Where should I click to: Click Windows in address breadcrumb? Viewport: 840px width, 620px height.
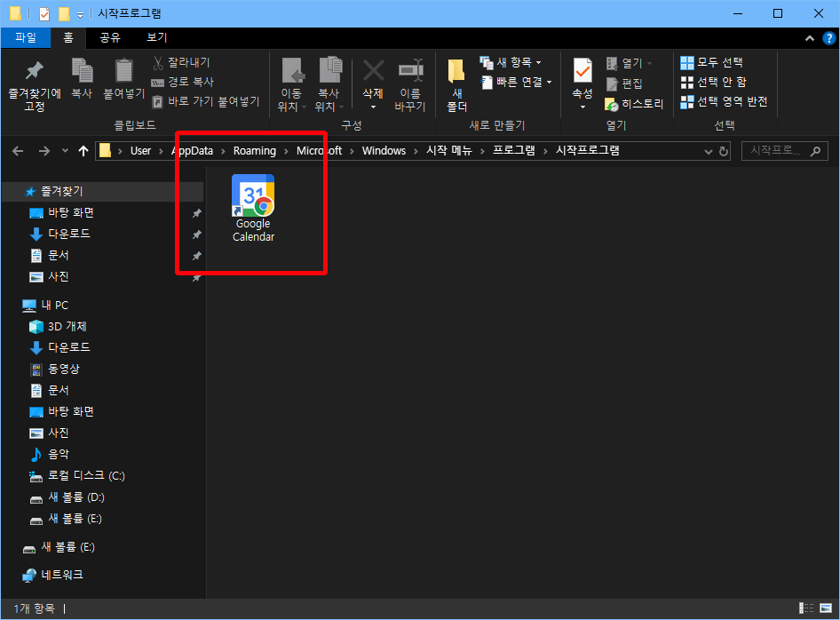tap(384, 151)
